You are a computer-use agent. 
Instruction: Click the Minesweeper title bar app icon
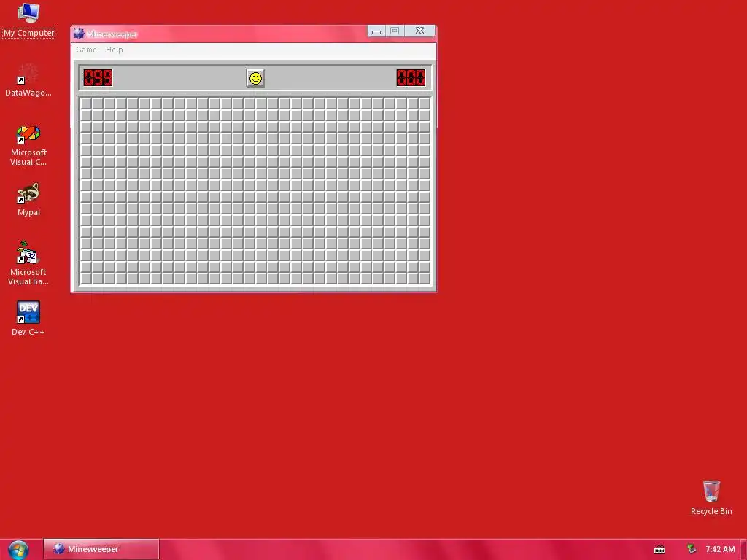[x=79, y=34]
